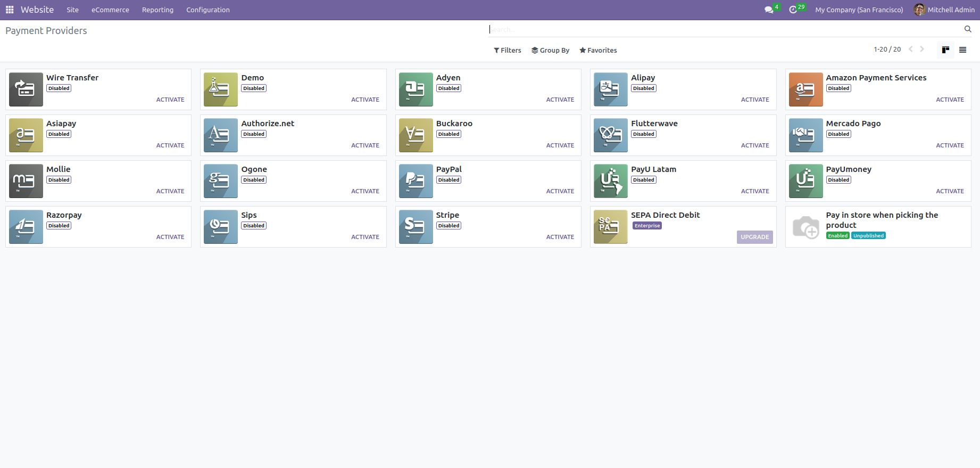Click the Alipay provider icon
This screenshot has width=980, height=468.
(x=611, y=89)
